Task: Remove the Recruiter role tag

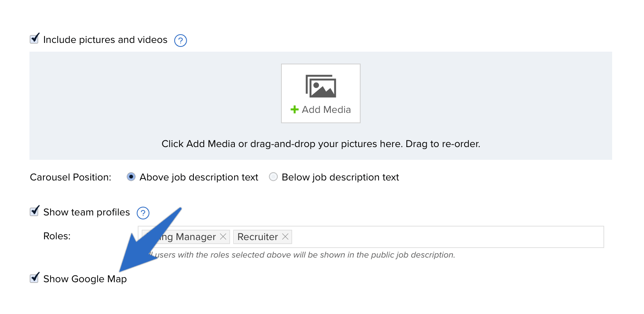Action: (x=285, y=236)
